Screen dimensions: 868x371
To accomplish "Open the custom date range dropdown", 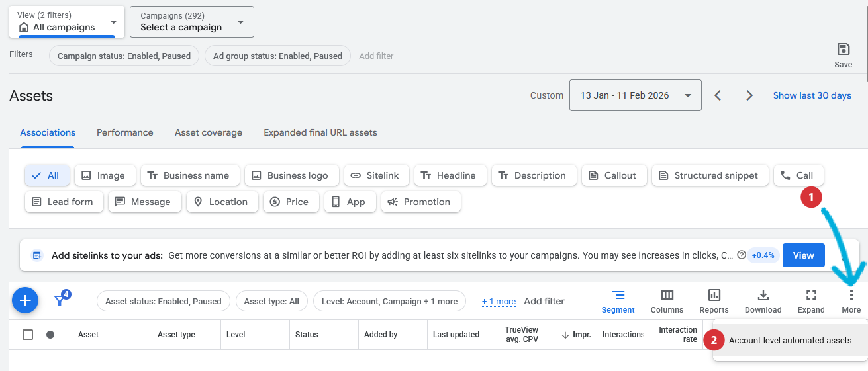I will point(635,95).
